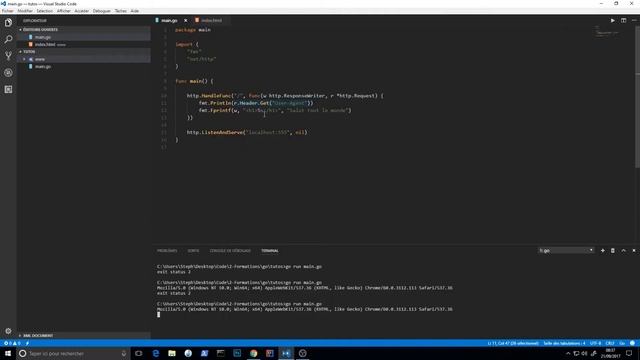Open Source Control view in activity bar
Screen dimensions: 640x360
(x=8, y=56)
